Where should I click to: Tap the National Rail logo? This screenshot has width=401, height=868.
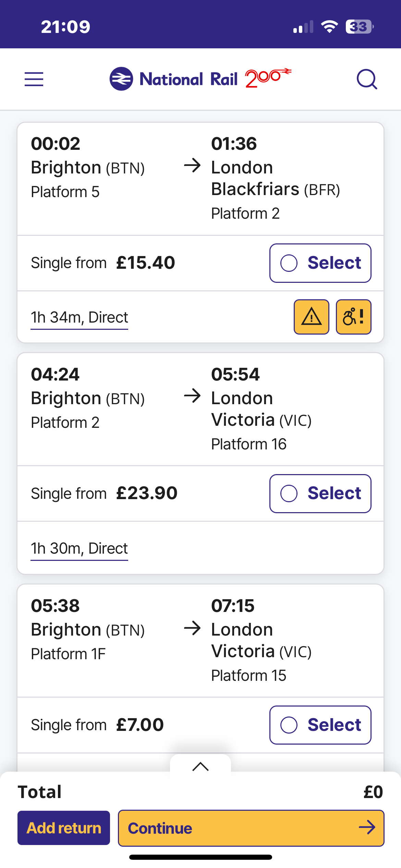(x=200, y=79)
